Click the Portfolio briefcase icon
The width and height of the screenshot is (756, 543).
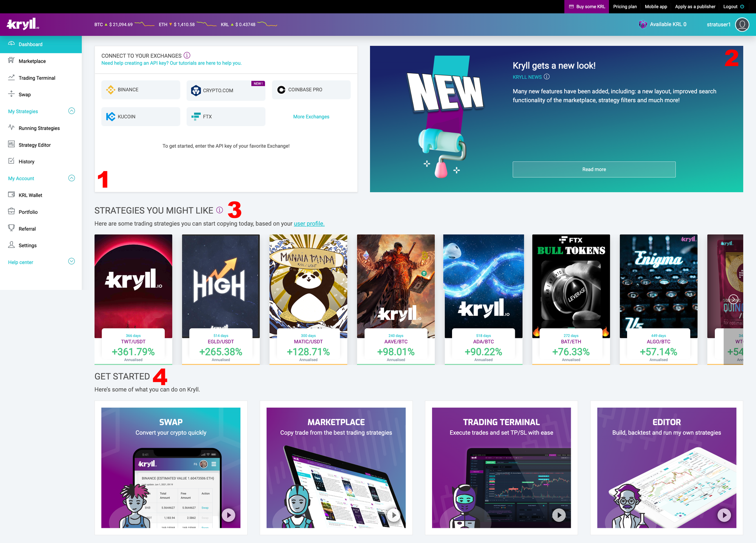11,211
